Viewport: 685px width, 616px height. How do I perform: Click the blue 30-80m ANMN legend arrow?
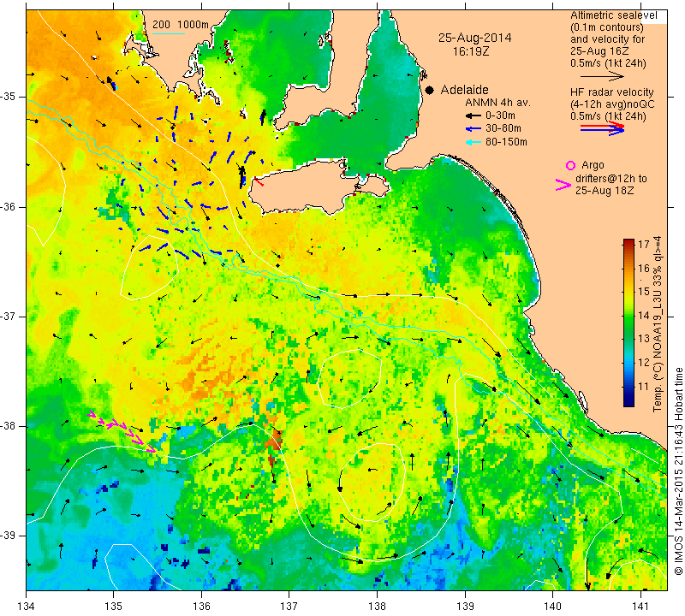[473, 129]
